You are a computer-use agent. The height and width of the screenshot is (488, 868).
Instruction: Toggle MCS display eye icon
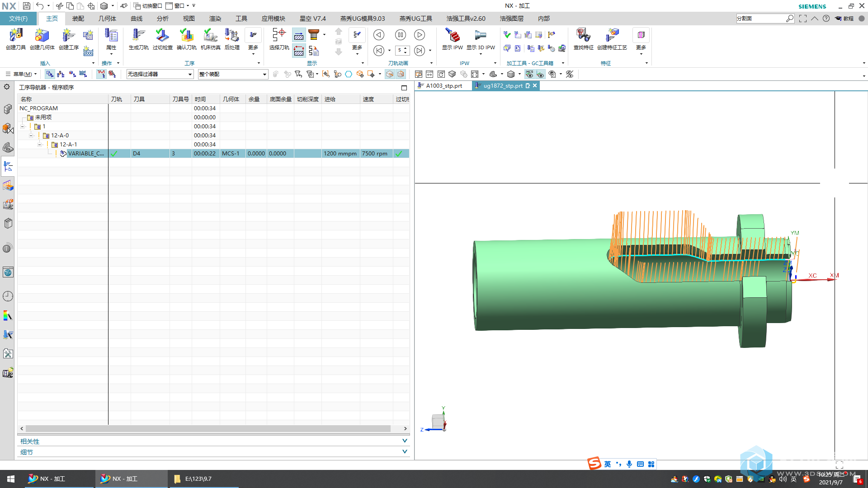tap(529, 74)
